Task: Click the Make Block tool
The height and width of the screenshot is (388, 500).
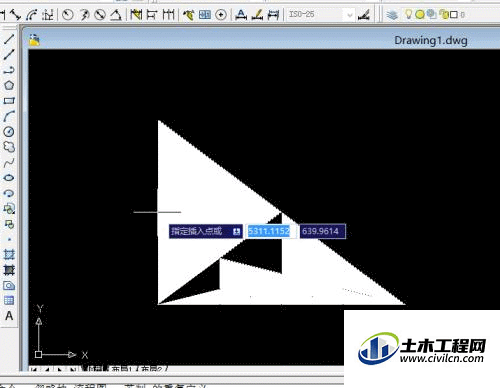Action: (9, 224)
